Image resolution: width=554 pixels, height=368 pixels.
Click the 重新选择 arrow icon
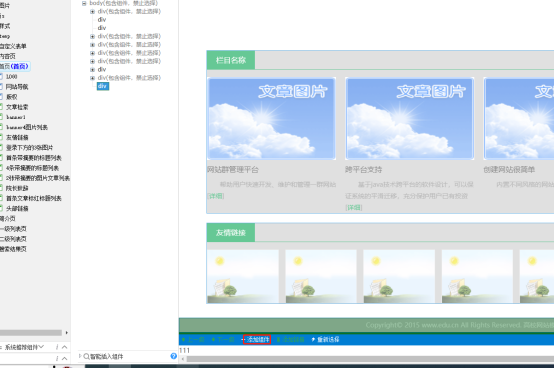click(313, 340)
